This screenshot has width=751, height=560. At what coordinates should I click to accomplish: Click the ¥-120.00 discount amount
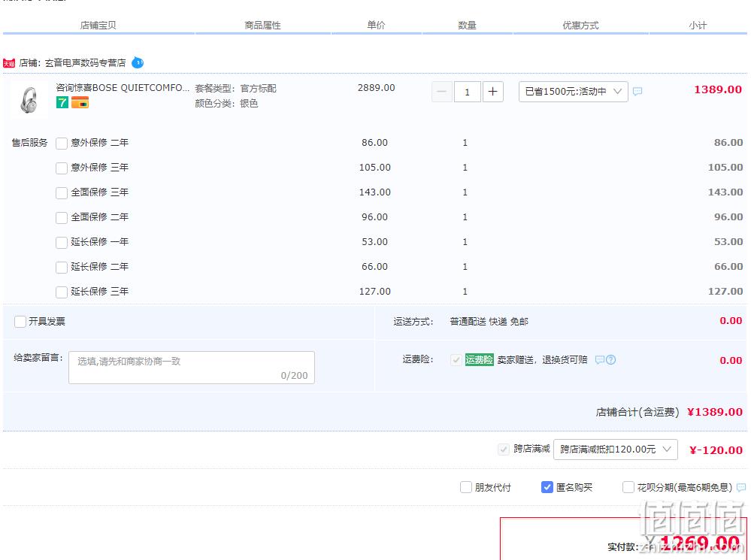716,450
